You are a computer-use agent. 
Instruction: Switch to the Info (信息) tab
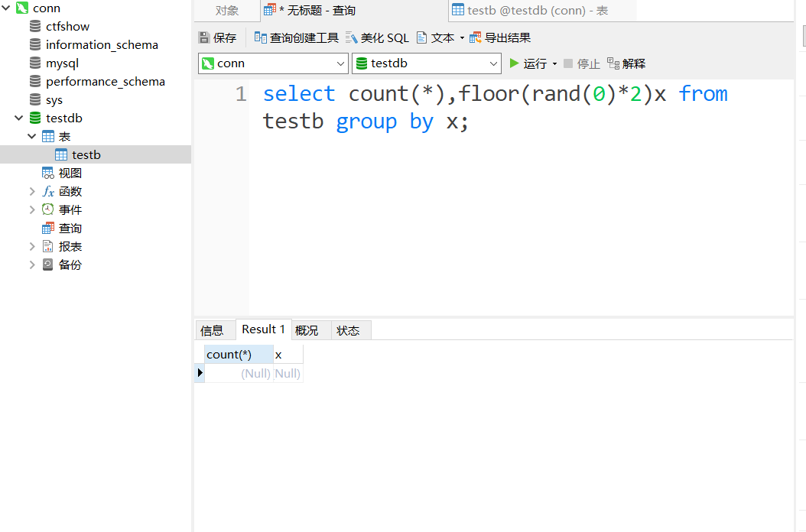tap(212, 330)
